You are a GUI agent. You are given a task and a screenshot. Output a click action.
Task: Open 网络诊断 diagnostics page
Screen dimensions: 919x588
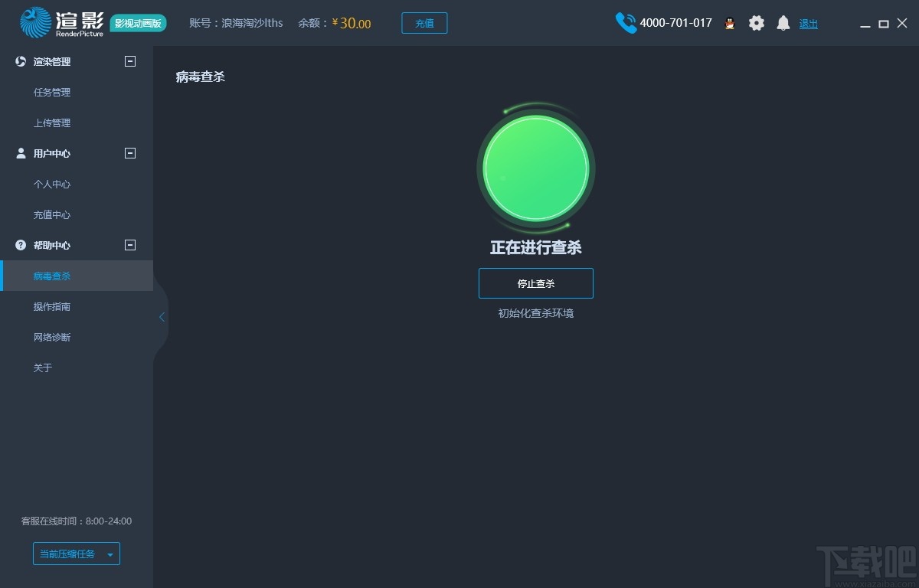coord(51,337)
